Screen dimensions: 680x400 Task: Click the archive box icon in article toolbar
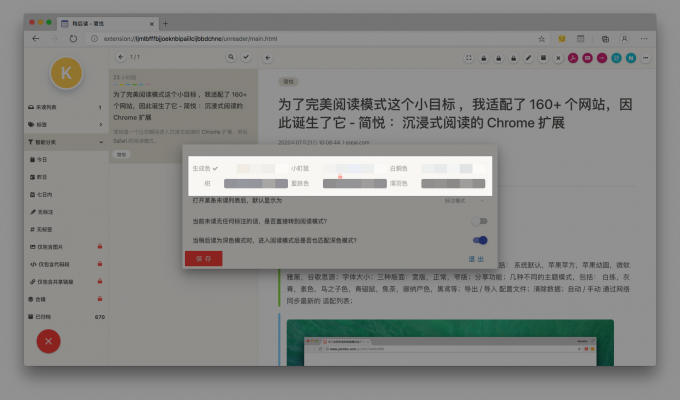(x=543, y=58)
